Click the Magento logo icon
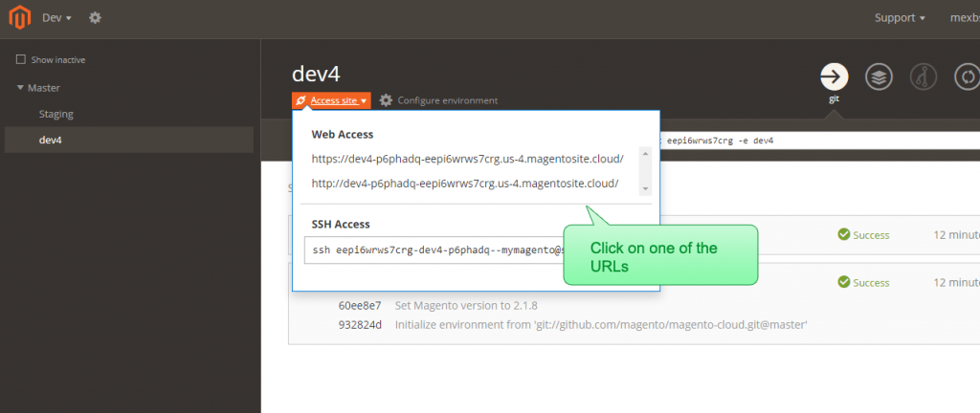 tap(20, 19)
